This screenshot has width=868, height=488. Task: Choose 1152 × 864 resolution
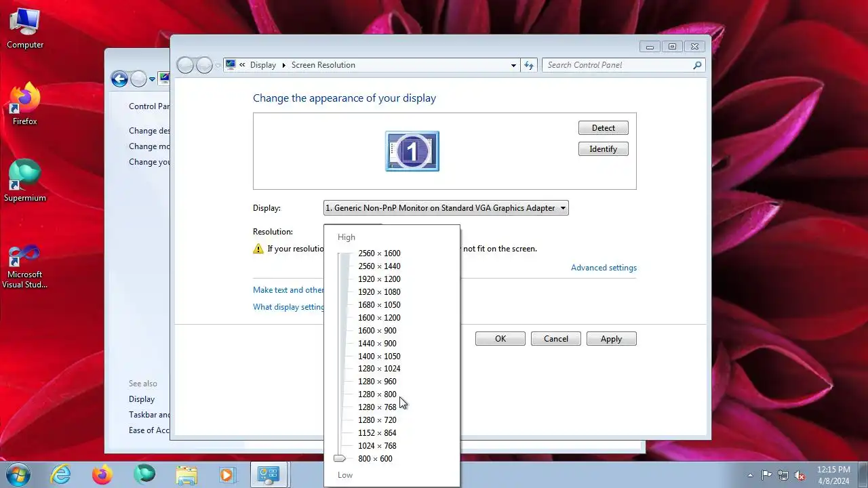click(x=377, y=433)
